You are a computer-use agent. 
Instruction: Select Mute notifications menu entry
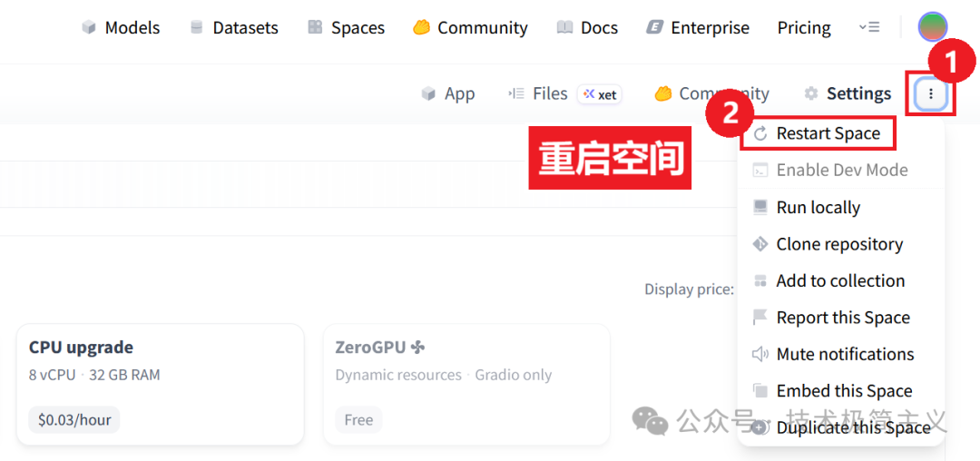[x=840, y=355]
